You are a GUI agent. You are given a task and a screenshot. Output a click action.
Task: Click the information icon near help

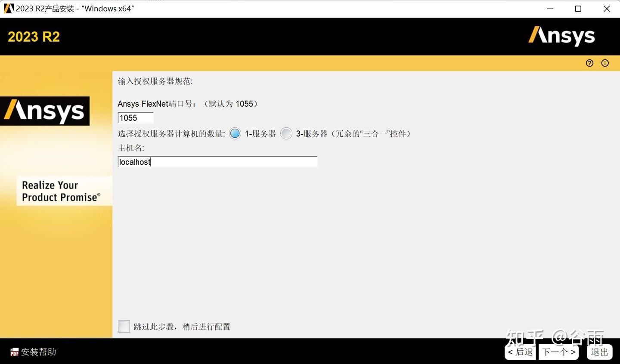tap(605, 63)
